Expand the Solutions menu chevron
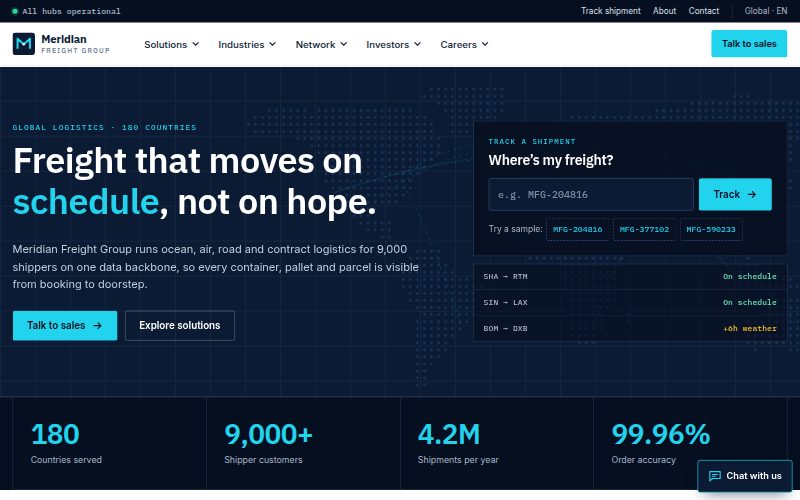800x500 pixels. pyautogui.click(x=195, y=44)
